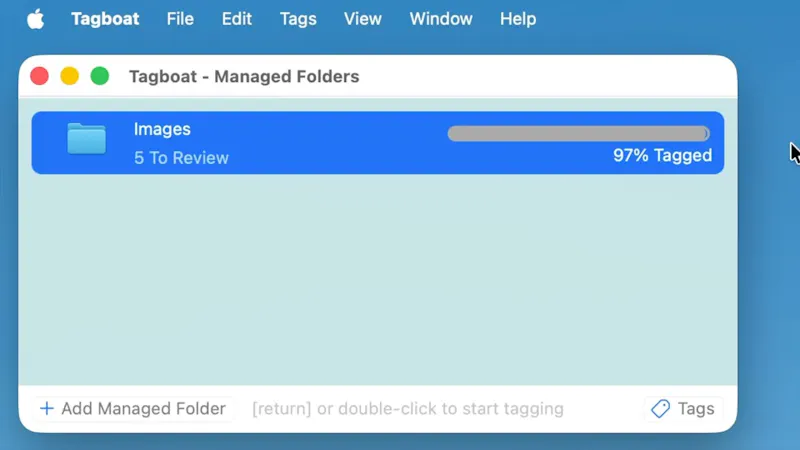Click the Tags button label in bottom bar
Image resolution: width=800 pixels, height=450 pixels.
[x=696, y=409]
